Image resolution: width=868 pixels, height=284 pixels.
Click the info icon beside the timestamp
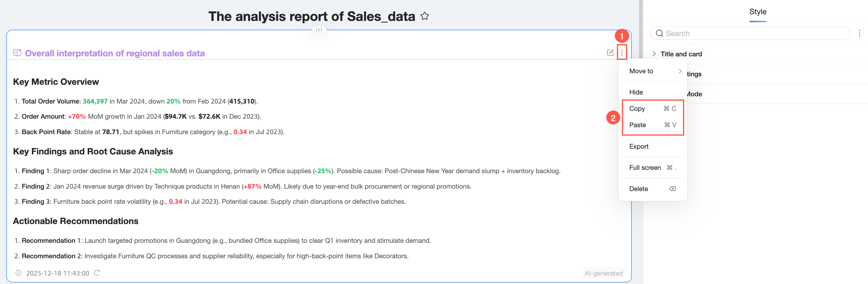19,273
